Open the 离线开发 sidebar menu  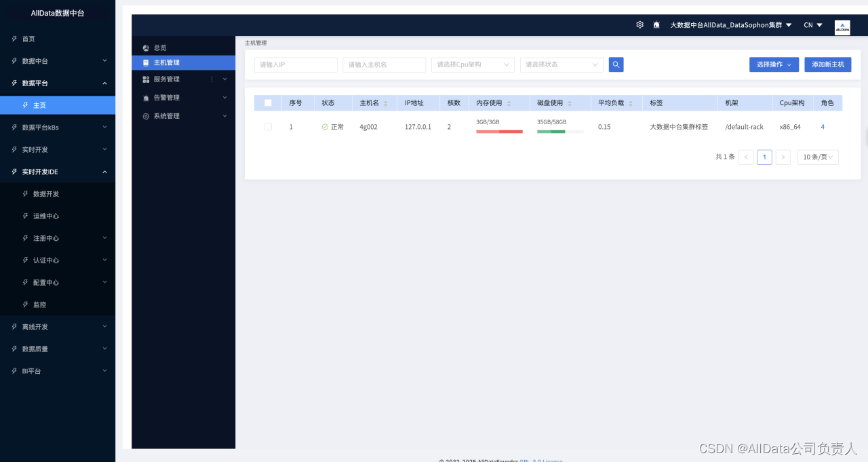[x=58, y=327]
